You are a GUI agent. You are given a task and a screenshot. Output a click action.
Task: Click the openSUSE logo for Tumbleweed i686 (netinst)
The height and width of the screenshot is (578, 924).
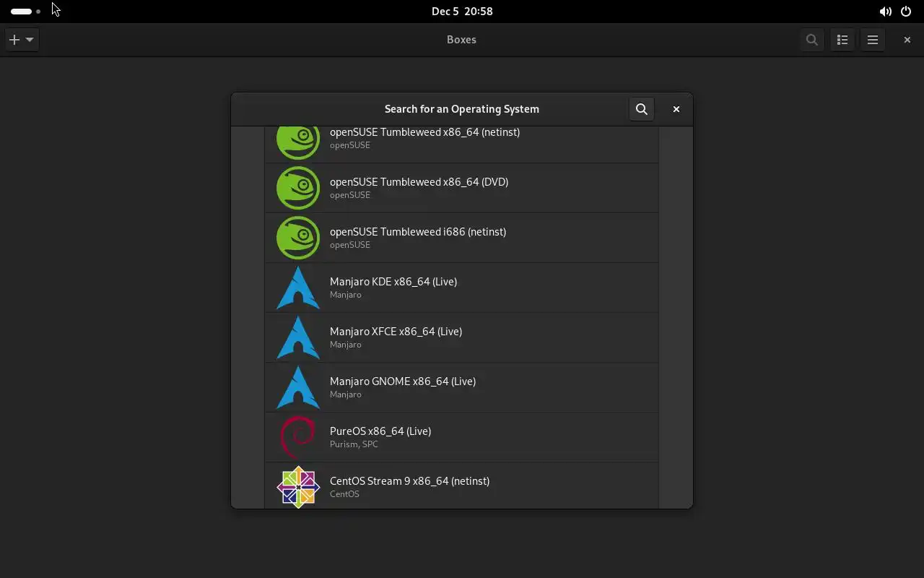298,238
